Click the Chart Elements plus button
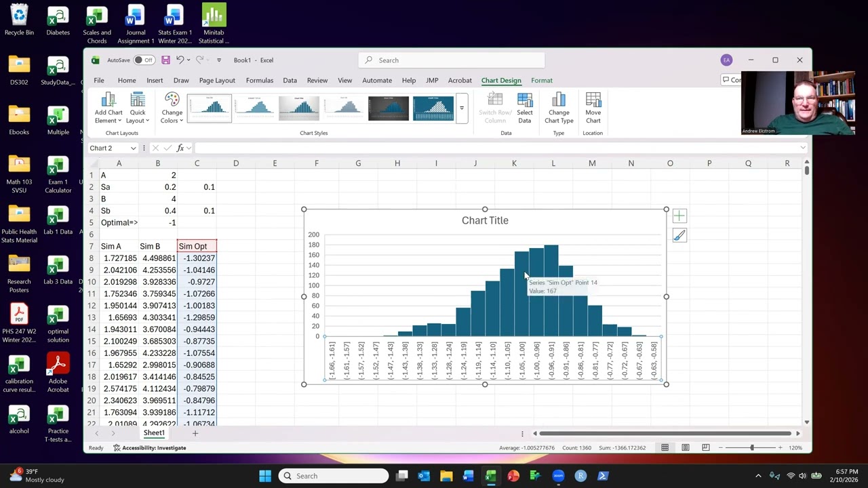This screenshot has width=868, height=488. point(679,216)
